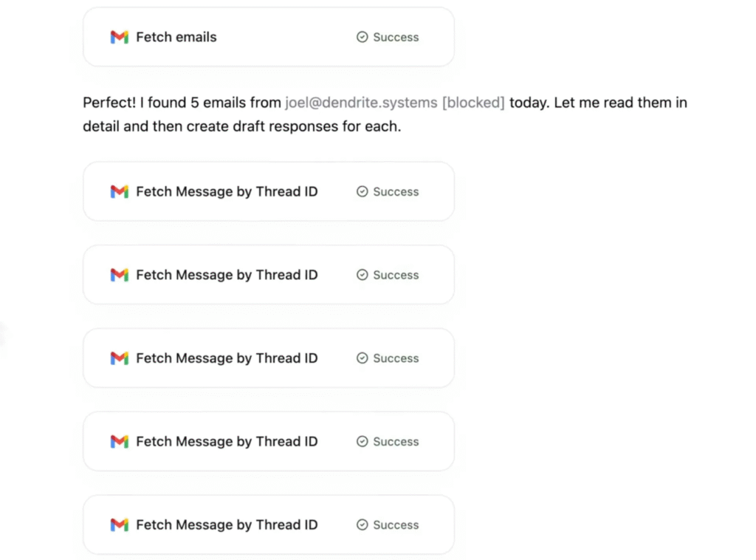Click Gmail icon in fourth Fetch Message card
Screen dimensions: 756x560
(x=119, y=442)
